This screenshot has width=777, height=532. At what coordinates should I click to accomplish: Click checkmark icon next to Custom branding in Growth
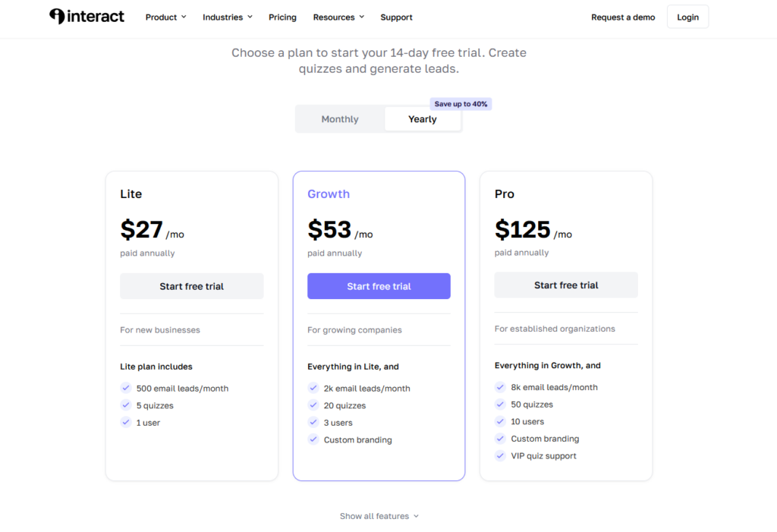click(x=313, y=439)
